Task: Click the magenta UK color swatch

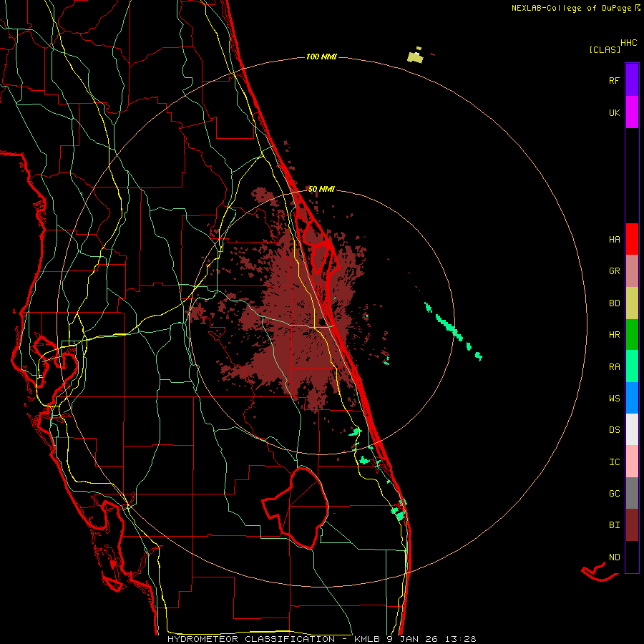Action: [632, 112]
